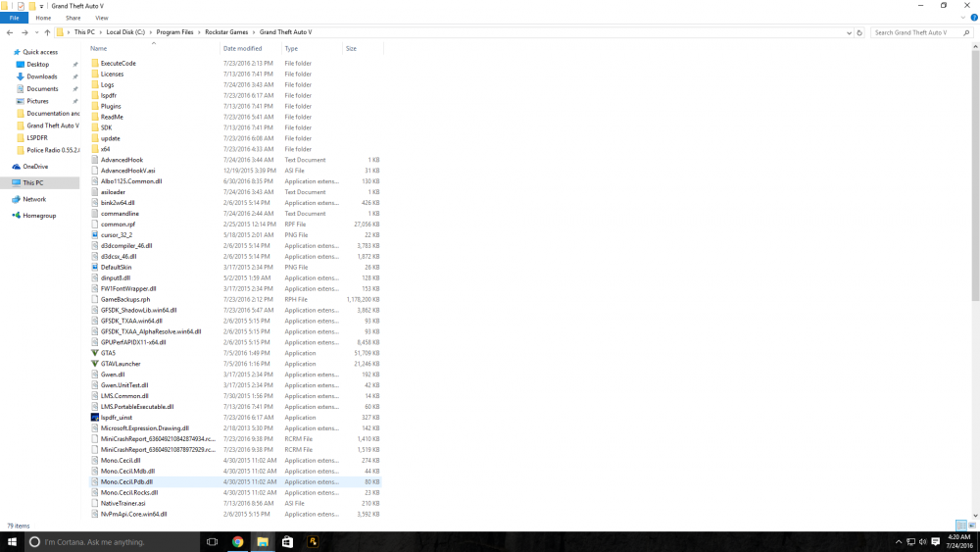
Task: Expand address bar history dropdown
Action: (849, 32)
